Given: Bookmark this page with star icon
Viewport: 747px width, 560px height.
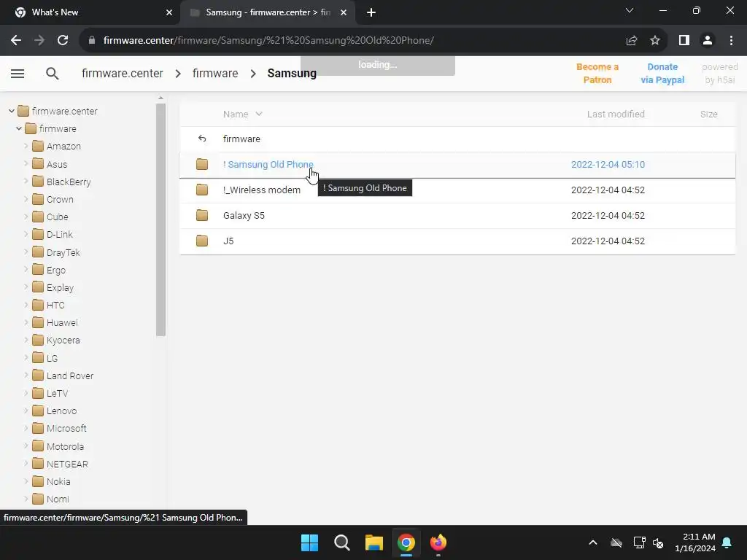Looking at the screenshot, I should coord(655,41).
